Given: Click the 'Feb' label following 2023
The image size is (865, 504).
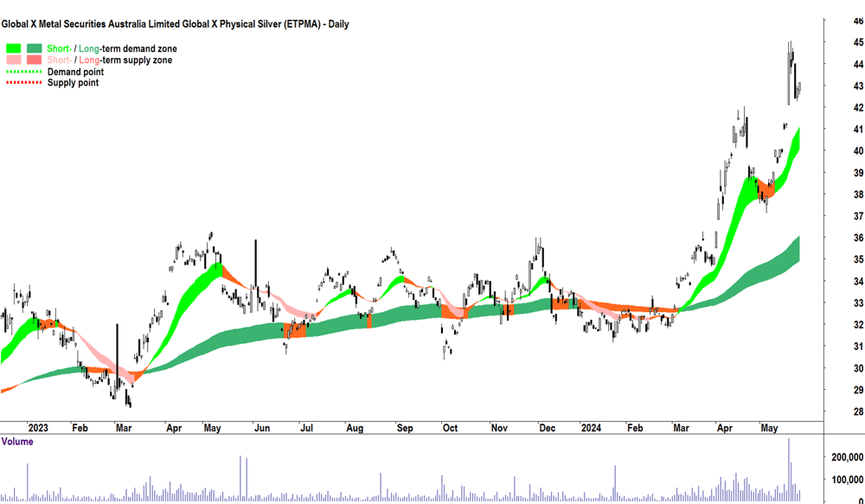Looking at the screenshot, I should pos(80,428).
